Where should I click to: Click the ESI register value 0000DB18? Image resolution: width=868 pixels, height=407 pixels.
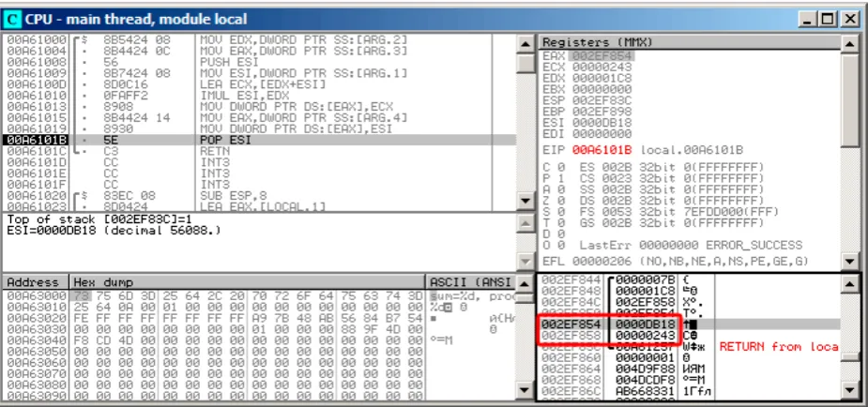tap(602, 122)
